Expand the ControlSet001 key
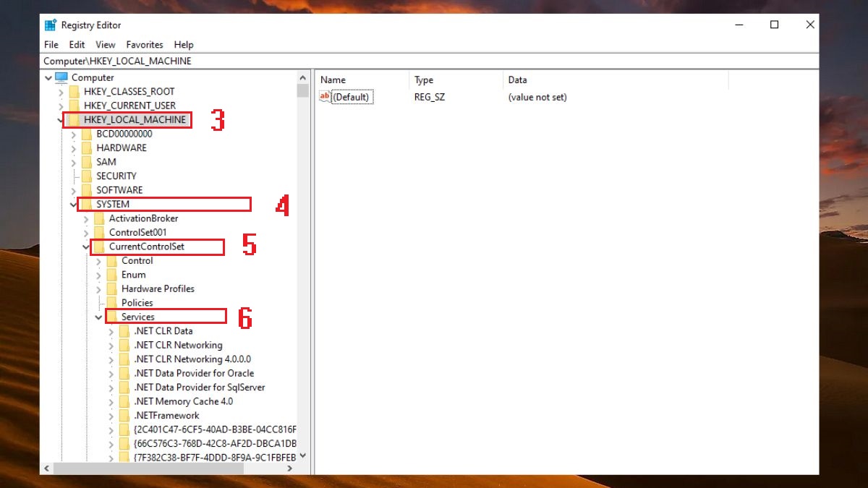The height and width of the screenshot is (488, 868). pyautogui.click(x=86, y=232)
